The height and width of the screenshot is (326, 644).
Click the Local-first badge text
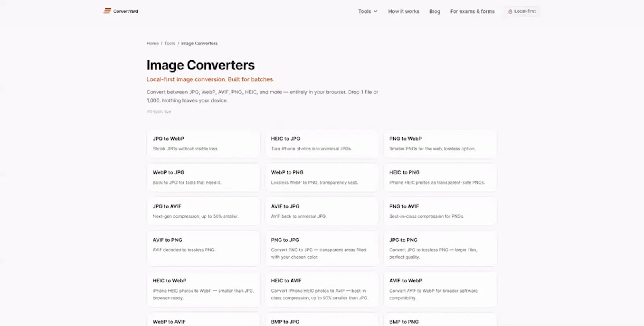(525, 12)
